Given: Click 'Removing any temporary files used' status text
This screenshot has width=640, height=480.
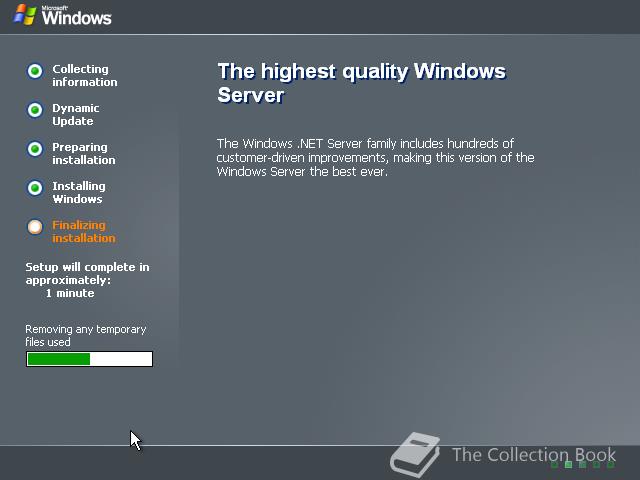Looking at the screenshot, I should pos(86,336).
